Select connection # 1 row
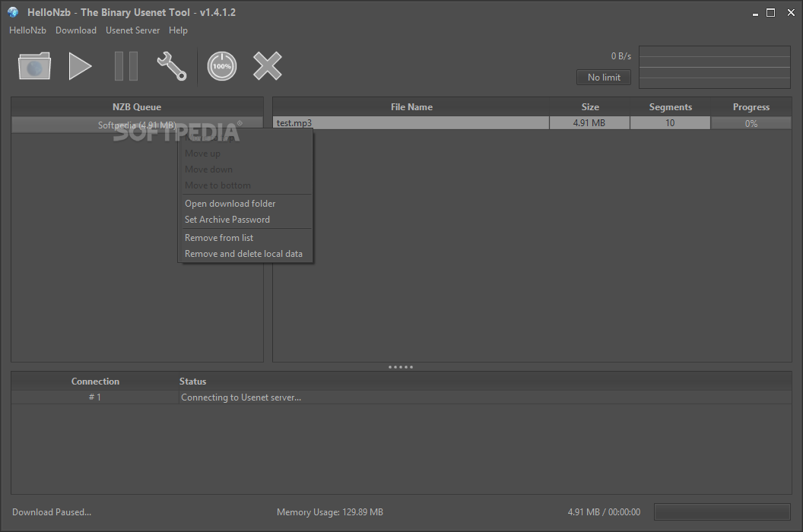803x532 pixels. 401,397
